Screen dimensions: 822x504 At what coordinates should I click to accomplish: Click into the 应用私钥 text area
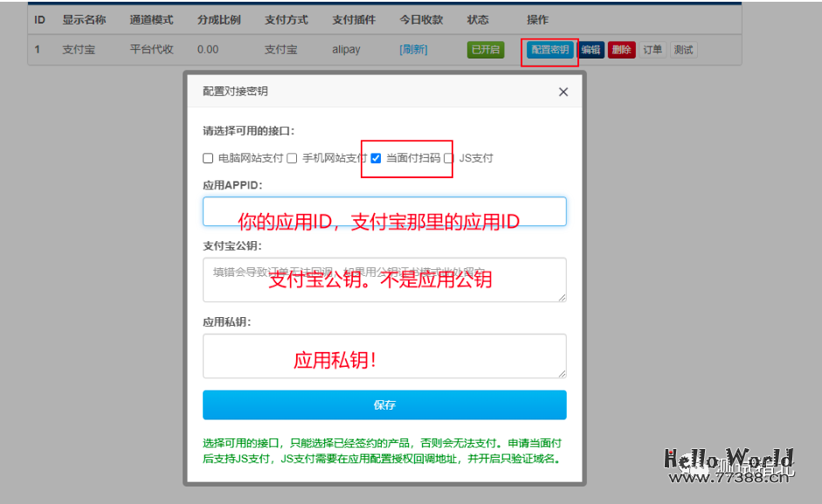(384, 356)
